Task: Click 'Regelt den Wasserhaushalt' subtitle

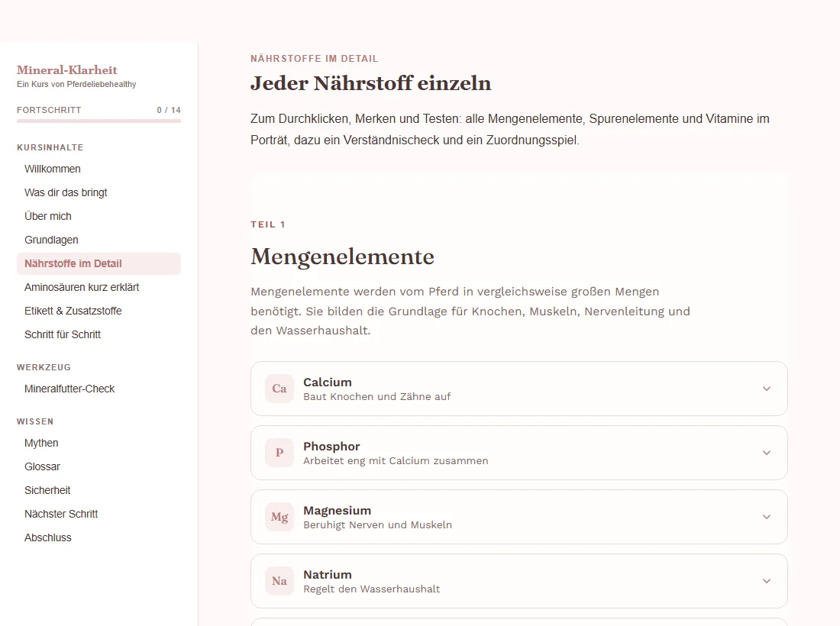Action: pyautogui.click(x=372, y=589)
